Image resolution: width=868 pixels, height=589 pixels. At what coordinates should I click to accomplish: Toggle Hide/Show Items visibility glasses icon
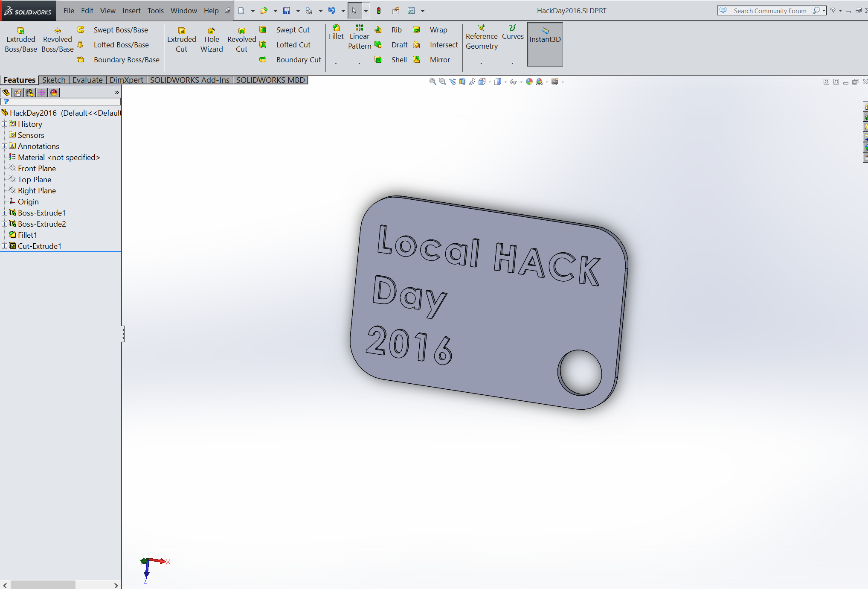(x=514, y=82)
